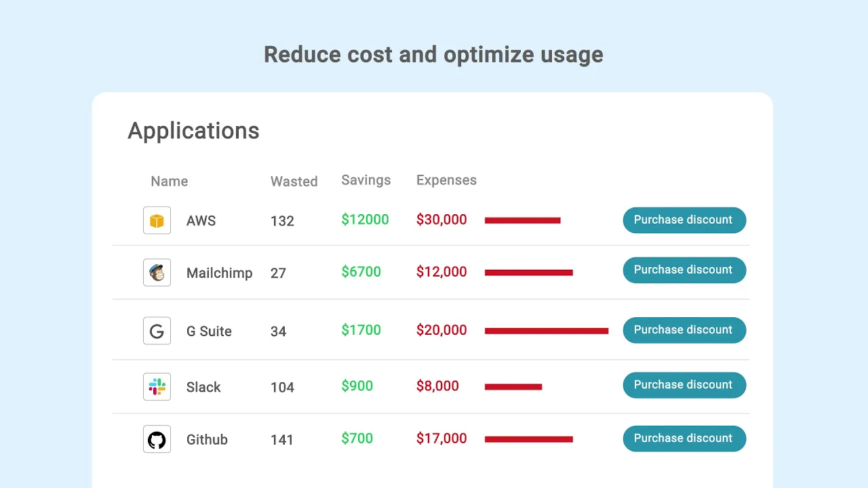The height and width of the screenshot is (488, 868).
Task: Click the Wasted column header
Action: [294, 181]
